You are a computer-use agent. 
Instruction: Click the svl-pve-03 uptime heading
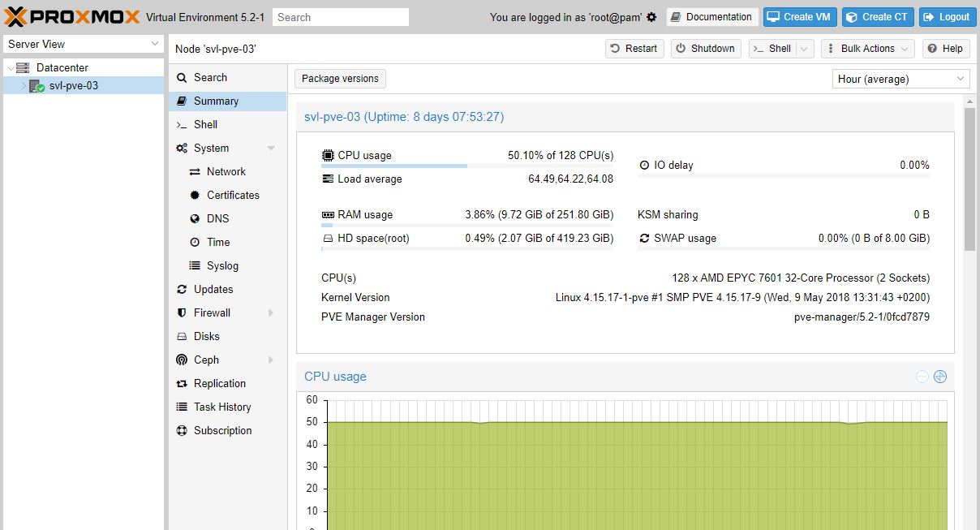pos(404,117)
